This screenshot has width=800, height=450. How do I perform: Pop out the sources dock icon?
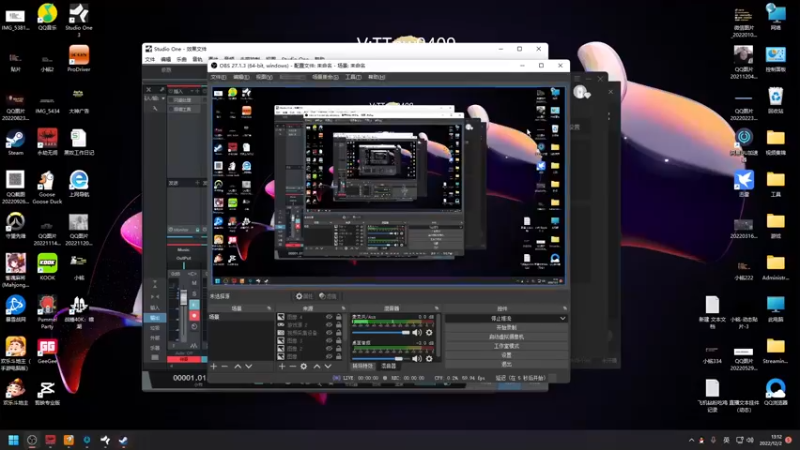pos(343,308)
